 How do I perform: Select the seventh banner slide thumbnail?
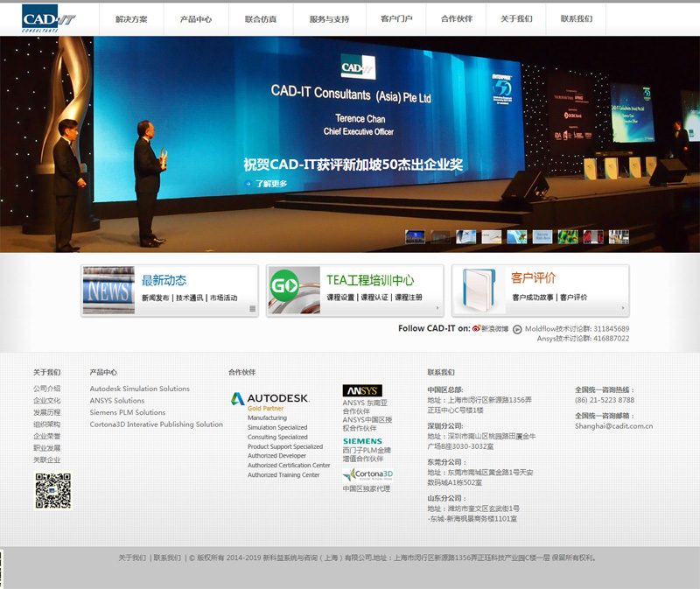568,236
